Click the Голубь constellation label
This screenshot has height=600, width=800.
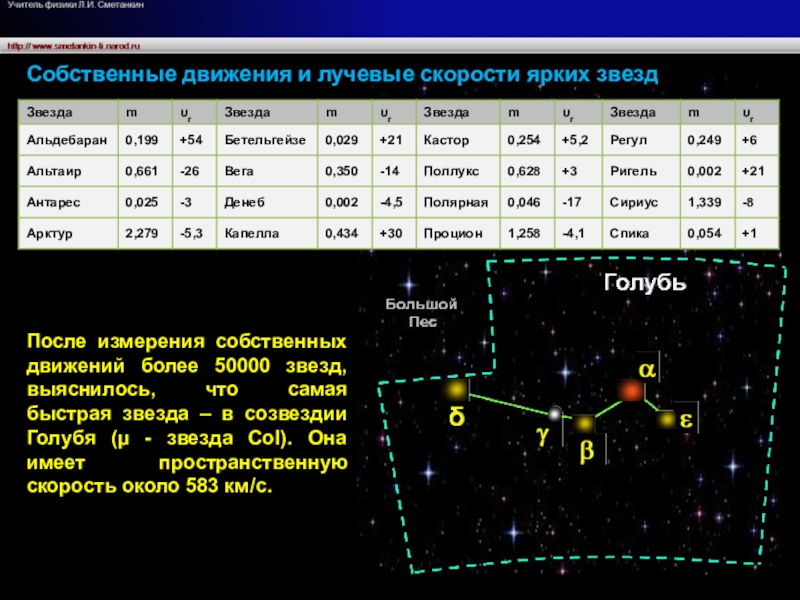645,282
